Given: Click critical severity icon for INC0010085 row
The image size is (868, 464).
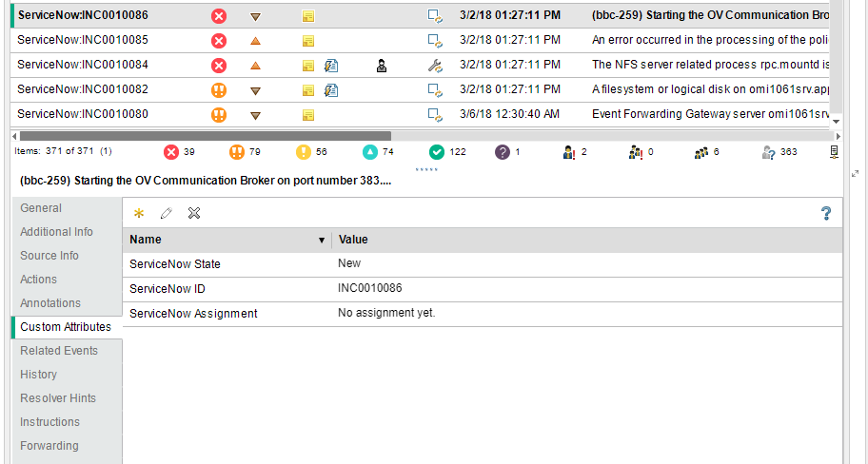Looking at the screenshot, I should 219,41.
